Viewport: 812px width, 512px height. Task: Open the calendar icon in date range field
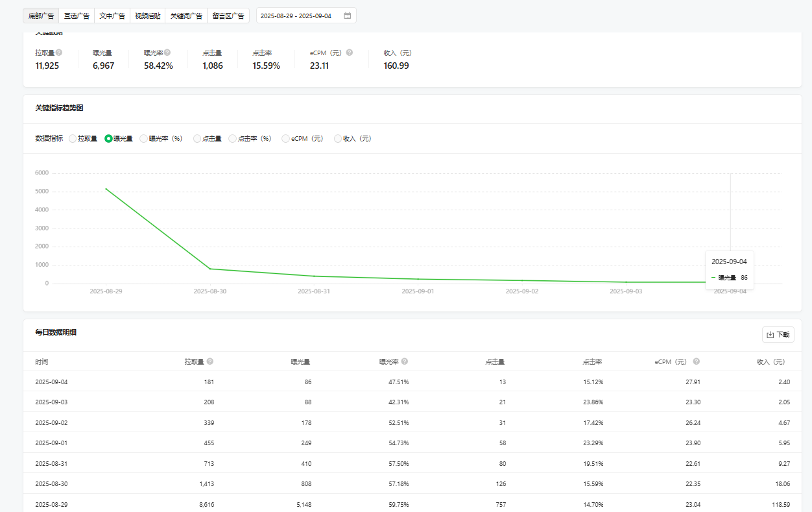click(x=347, y=16)
